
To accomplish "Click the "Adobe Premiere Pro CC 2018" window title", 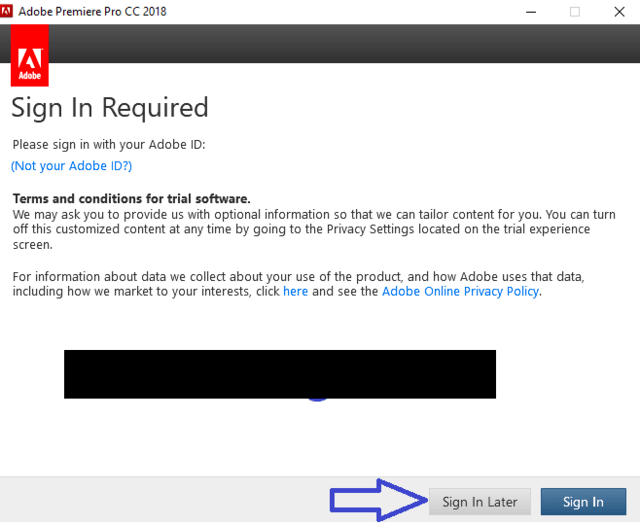I will coord(96,11).
